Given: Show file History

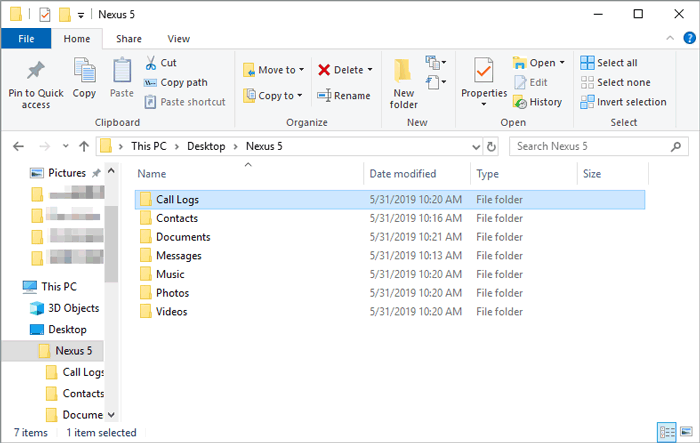Looking at the screenshot, I should coord(538,102).
